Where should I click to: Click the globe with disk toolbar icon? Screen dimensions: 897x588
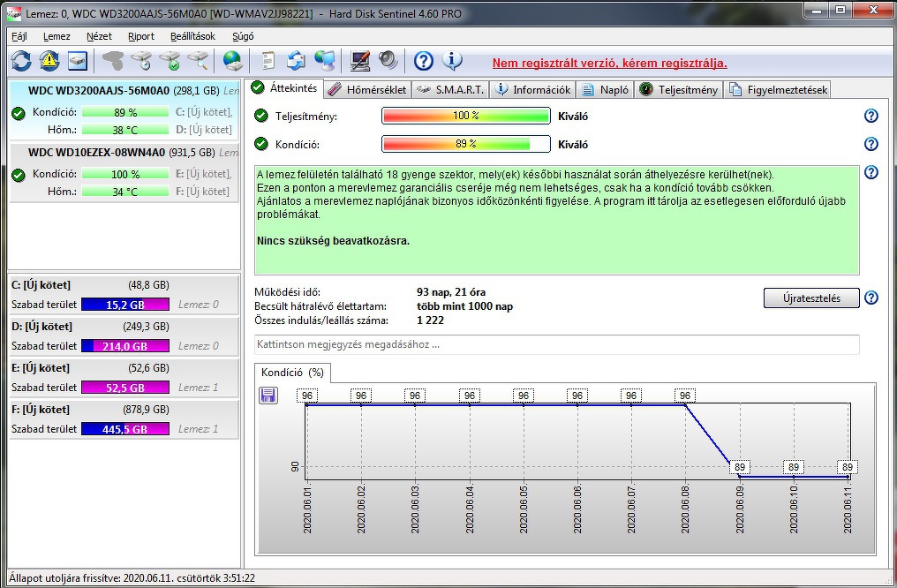tap(233, 60)
